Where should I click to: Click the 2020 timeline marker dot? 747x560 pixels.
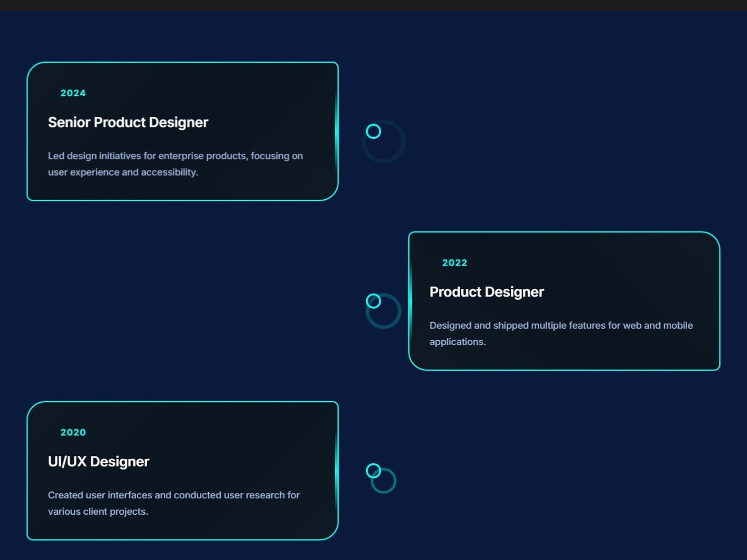[x=373, y=471]
